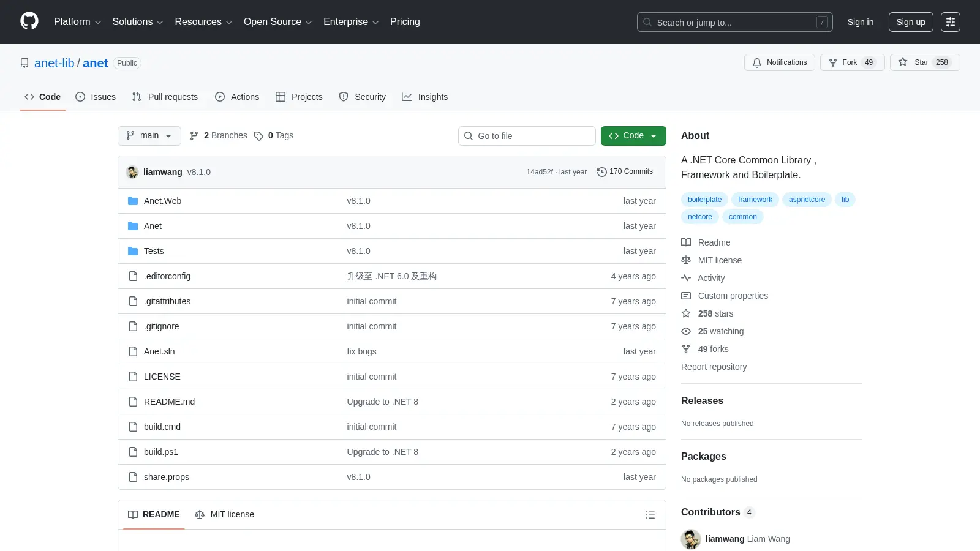Open the .gitignore file
The width and height of the screenshot is (980, 551).
(162, 326)
